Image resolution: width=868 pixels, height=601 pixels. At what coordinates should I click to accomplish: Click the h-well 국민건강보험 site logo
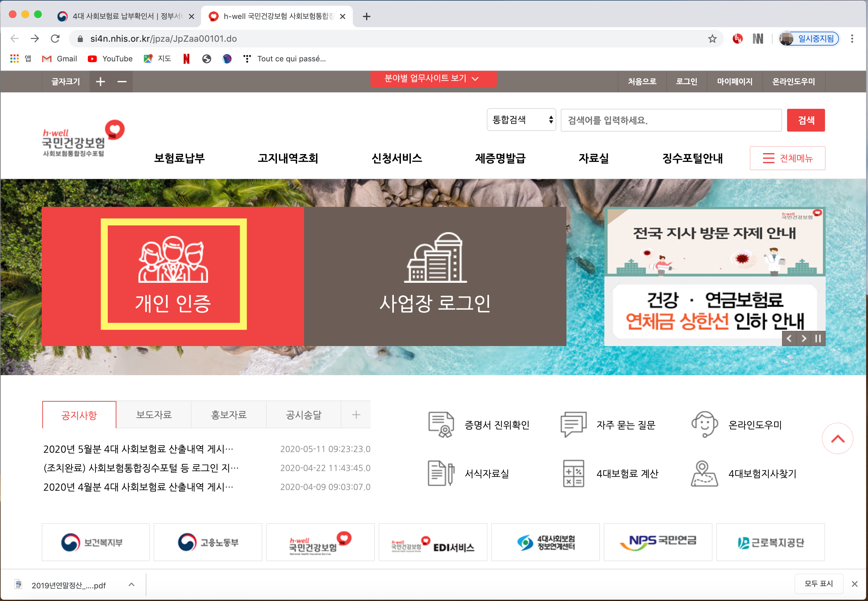pyautogui.click(x=83, y=139)
